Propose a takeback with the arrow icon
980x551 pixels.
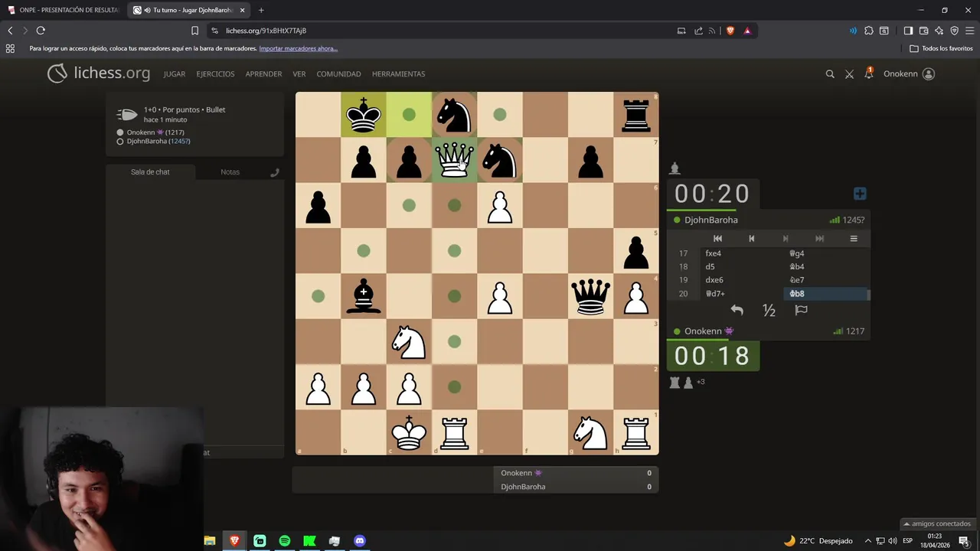(737, 310)
